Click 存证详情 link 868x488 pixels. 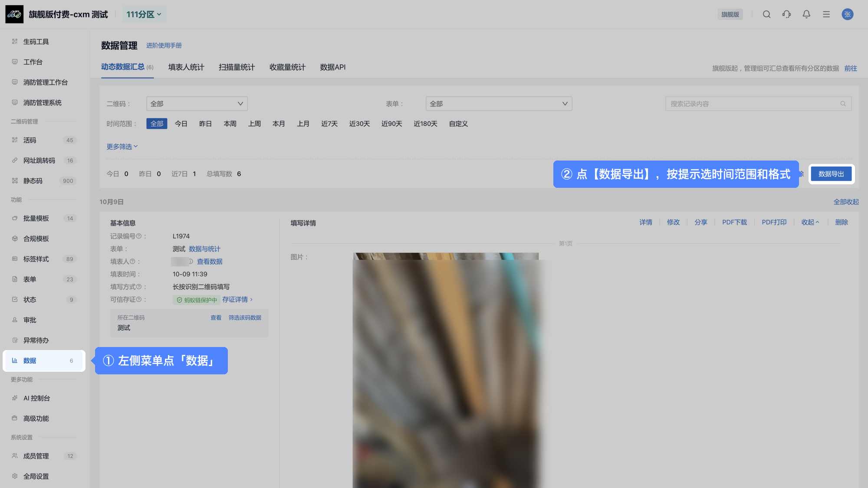point(237,299)
